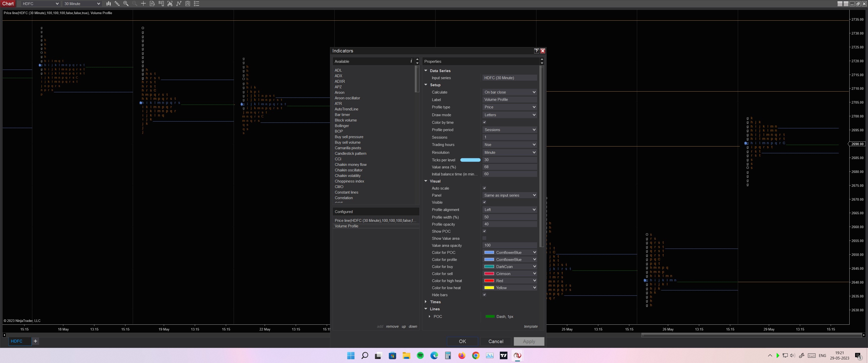
Task: Select Bollinger in the Available list
Action: 342,126
